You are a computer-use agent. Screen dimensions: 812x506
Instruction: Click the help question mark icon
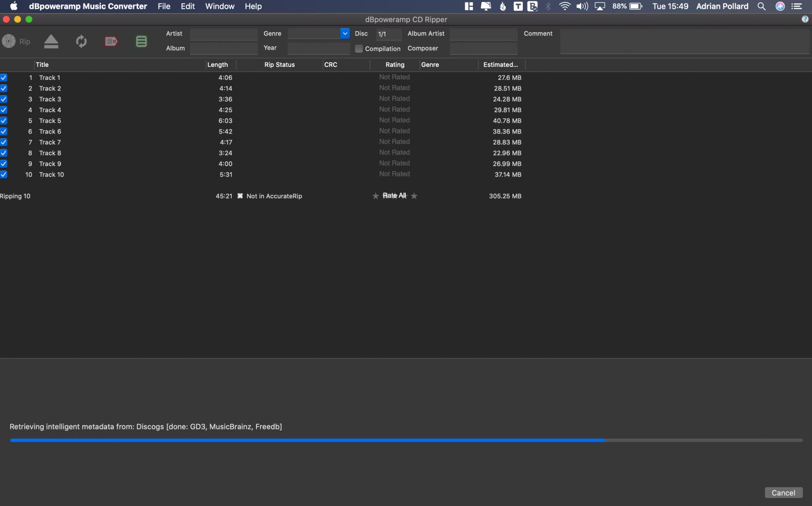click(805, 19)
